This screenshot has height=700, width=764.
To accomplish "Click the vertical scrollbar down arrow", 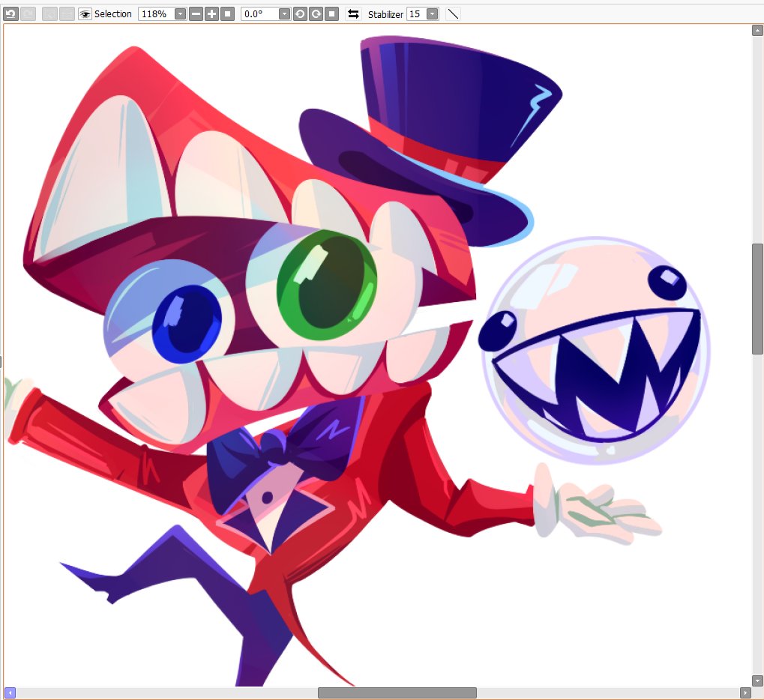I will click(x=757, y=680).
